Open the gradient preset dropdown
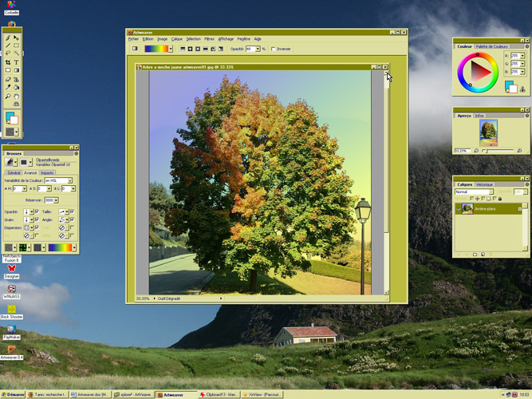 click(x=171, y=49)
